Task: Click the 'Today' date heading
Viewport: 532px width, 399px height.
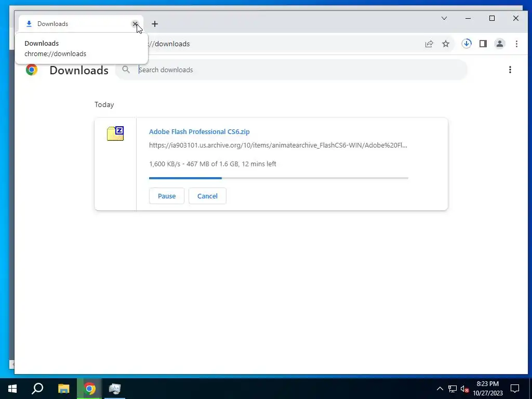Action: (x=104, y=104)
